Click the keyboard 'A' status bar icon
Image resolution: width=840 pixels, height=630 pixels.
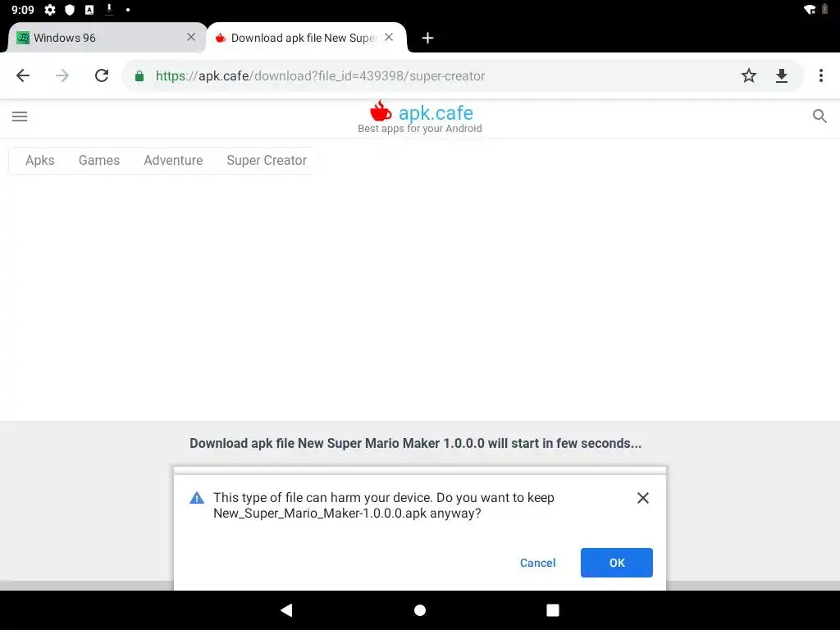coord(89,10)
